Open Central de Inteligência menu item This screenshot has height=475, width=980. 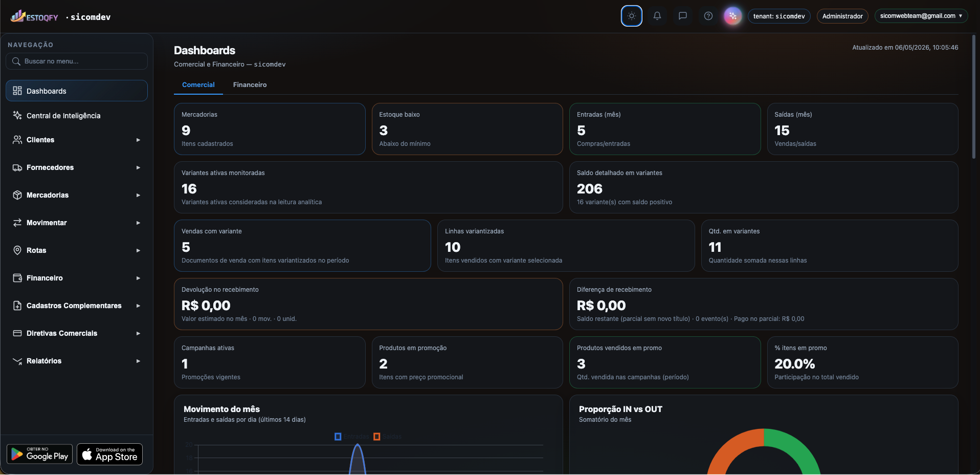coord(77,115)
